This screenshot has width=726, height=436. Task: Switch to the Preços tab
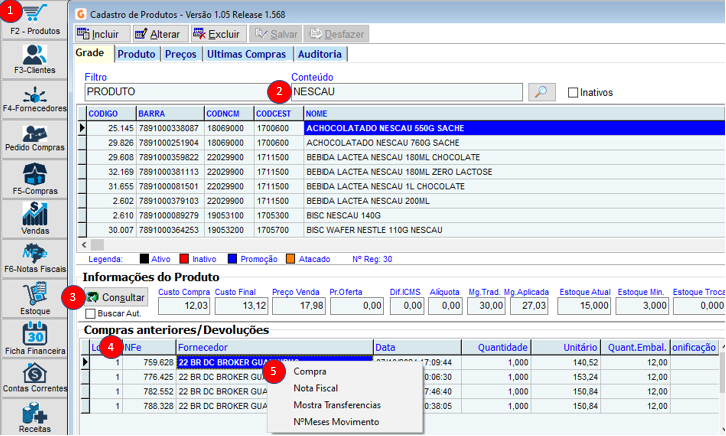click(181, 54)
